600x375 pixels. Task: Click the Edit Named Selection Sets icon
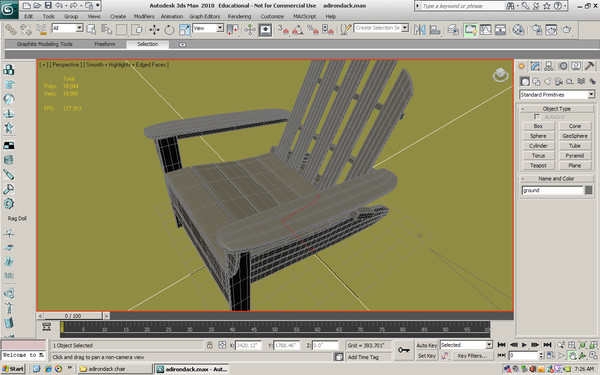(346, 30)
